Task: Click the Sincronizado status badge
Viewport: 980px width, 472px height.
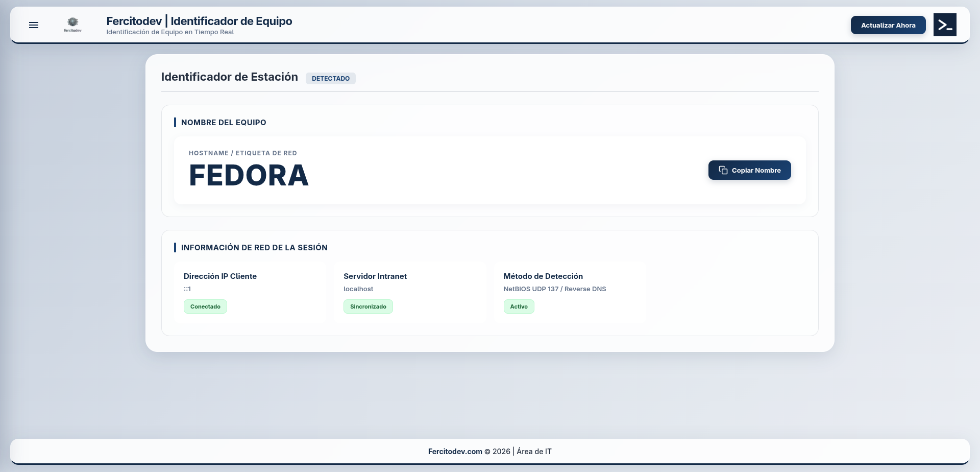Action: click(368, 306)
